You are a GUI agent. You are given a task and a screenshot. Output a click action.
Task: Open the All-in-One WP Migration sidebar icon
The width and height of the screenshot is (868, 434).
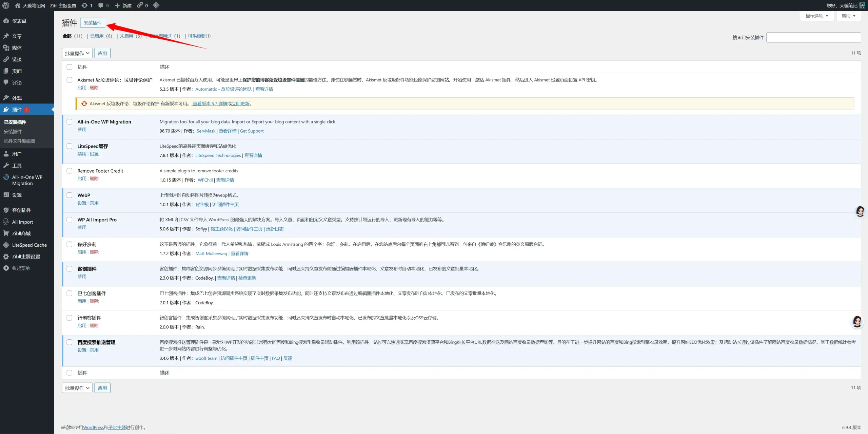click(x=6, y=177)
